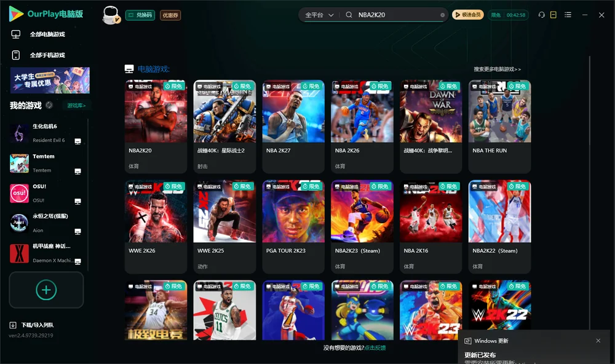Click the 电脑游戏 tag on PGA TOUR 2K23 card

277,187
